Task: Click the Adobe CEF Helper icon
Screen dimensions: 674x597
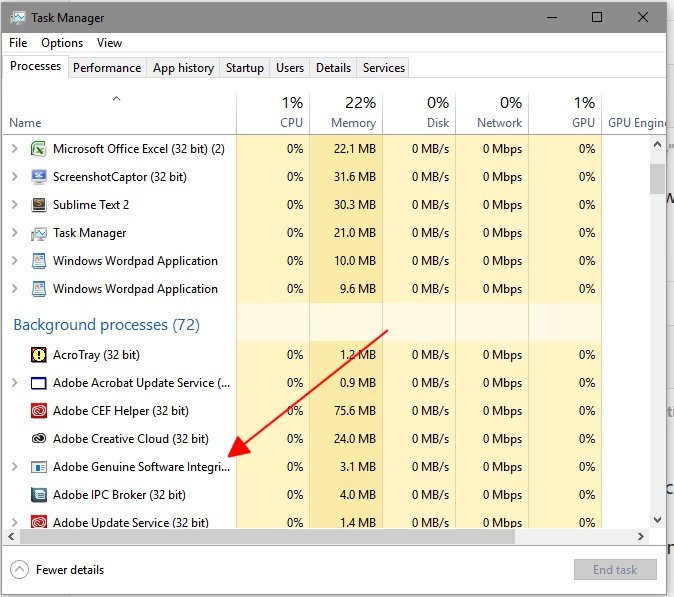Action: pyautogui.click(x=39, y=410)
